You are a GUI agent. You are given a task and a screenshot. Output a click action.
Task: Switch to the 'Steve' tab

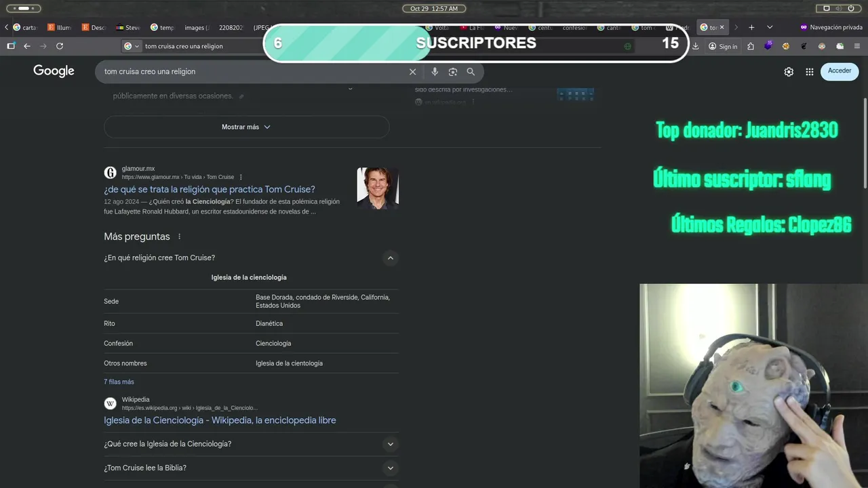pos(128,27)
